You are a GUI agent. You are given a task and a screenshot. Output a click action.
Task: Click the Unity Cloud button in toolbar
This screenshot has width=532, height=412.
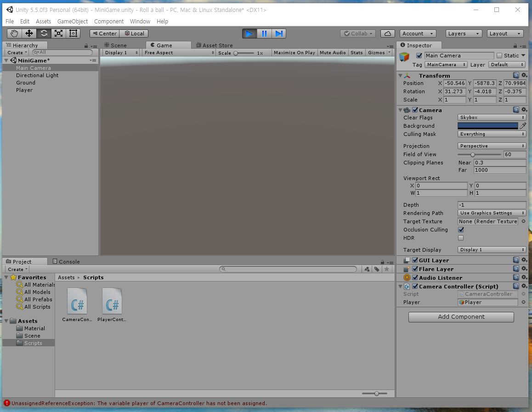tap(388, 33)
